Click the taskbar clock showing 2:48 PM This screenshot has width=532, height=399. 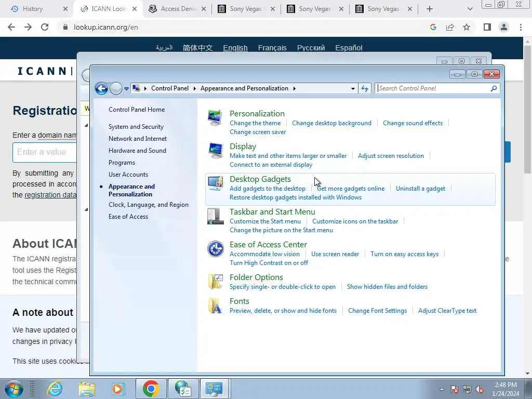pyautogui.click(x=506, y=389)
